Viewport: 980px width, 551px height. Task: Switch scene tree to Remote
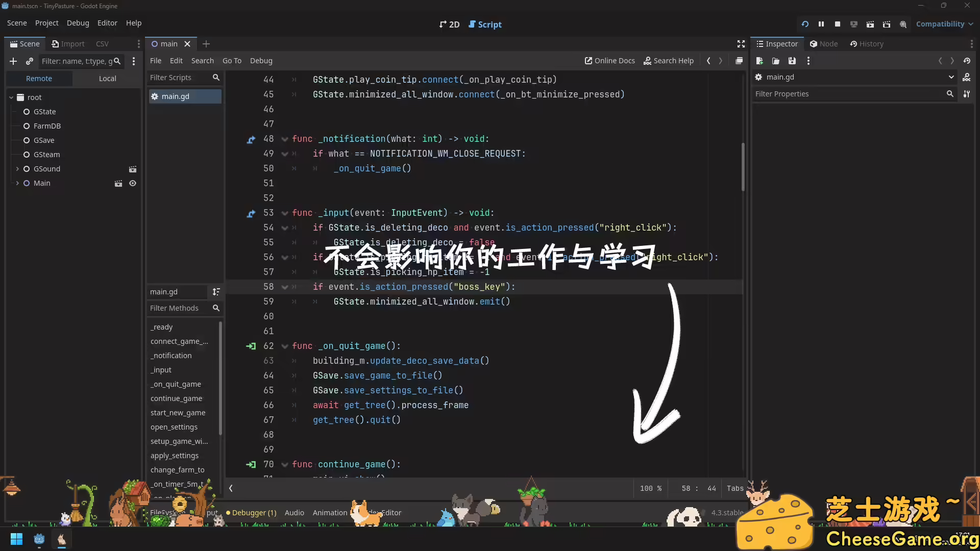point(39,79)
